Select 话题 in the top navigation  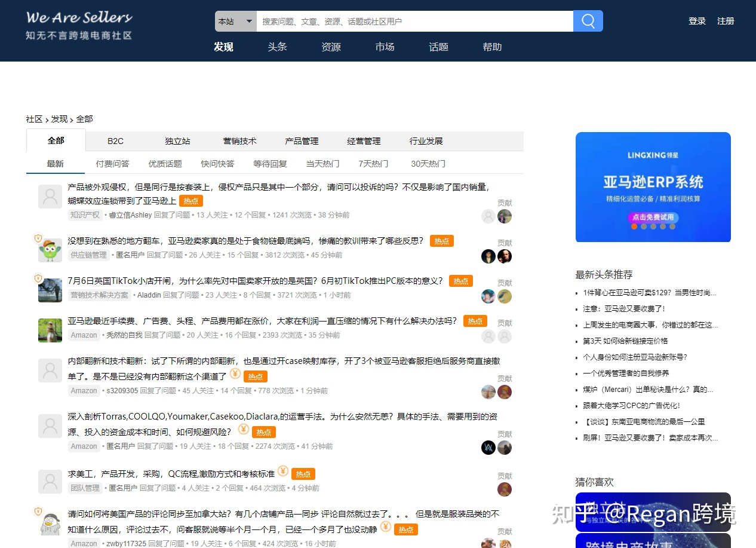[x=438, y=47]
